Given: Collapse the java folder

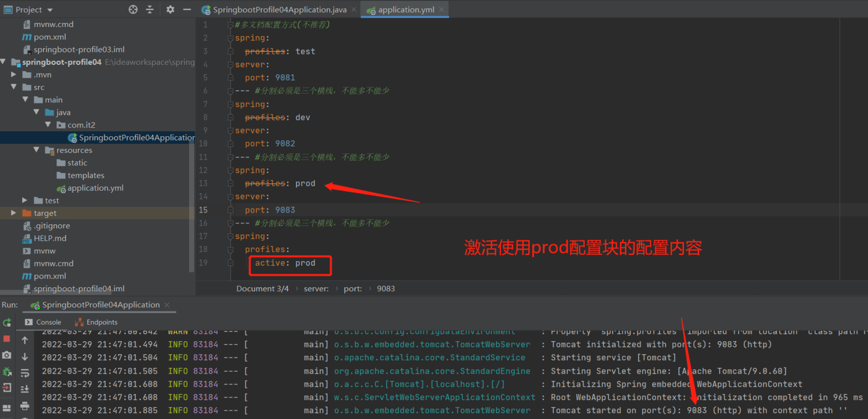Looking at the screenshot, I should coord(37,112).
